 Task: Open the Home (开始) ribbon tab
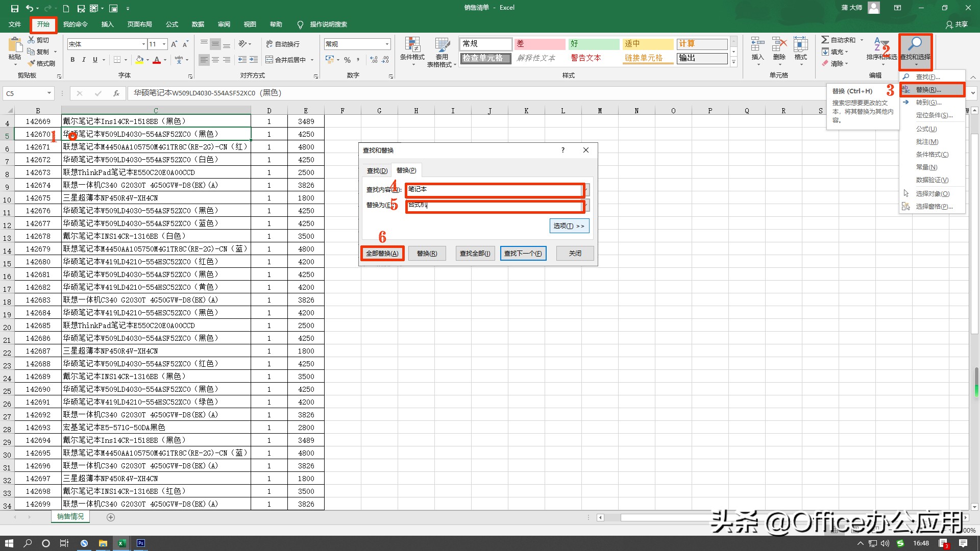(x=43, y=24)
